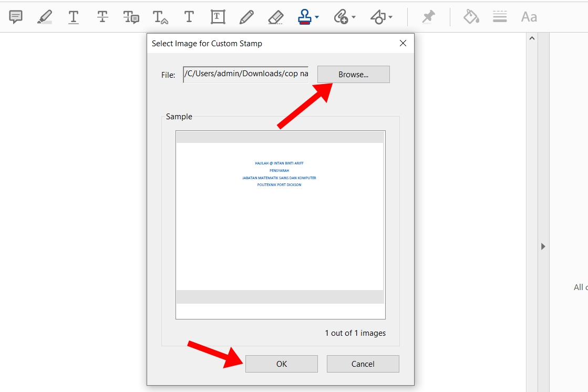This screenshot has width=588, height=392.
Task: Select the Pencil drawing tool
Action: click(x=246, y=17)
